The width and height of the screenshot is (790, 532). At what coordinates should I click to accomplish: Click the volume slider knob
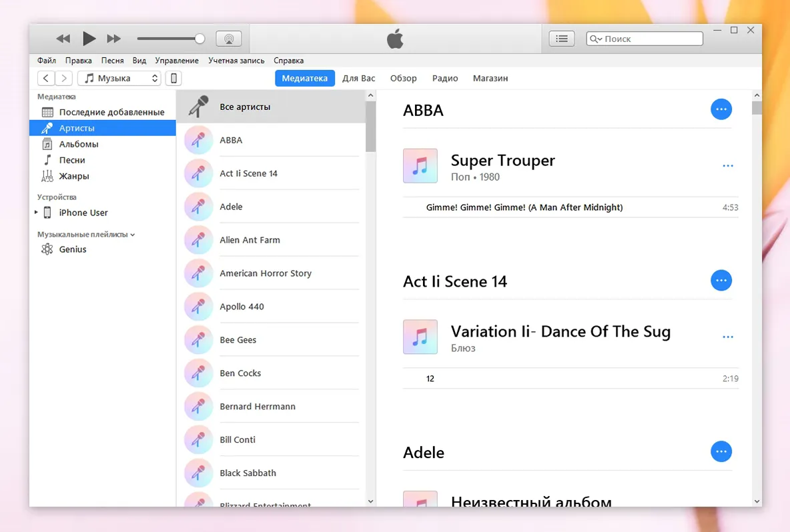point(200,38)
